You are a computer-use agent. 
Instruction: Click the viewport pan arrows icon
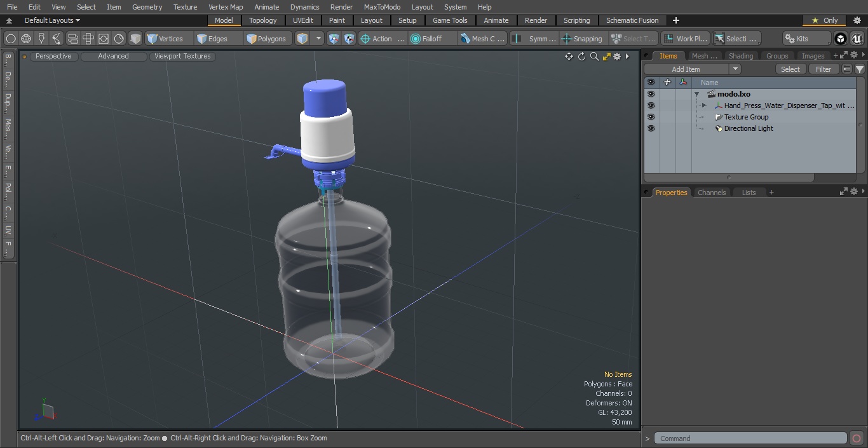[x=569, y=57]
